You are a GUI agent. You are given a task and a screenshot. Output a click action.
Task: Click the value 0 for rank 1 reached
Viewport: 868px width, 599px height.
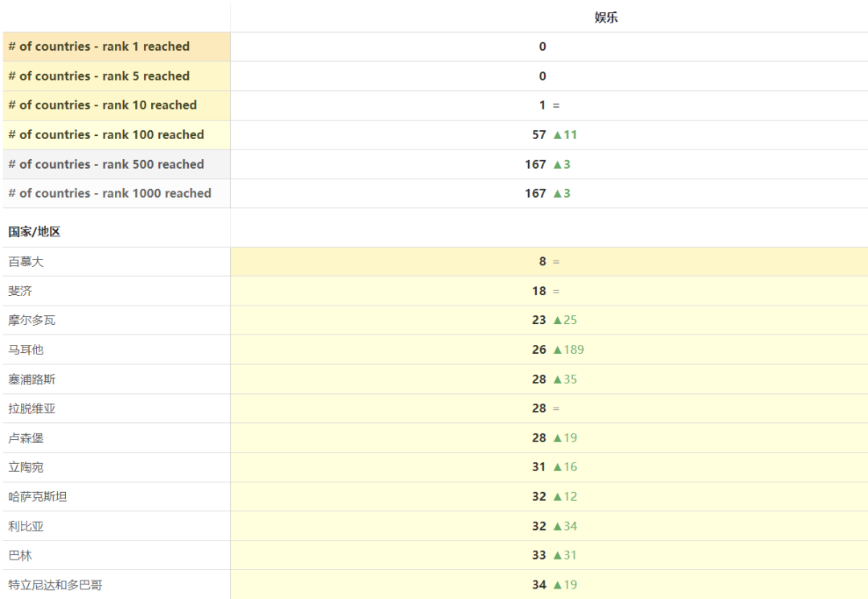[542, 47]
